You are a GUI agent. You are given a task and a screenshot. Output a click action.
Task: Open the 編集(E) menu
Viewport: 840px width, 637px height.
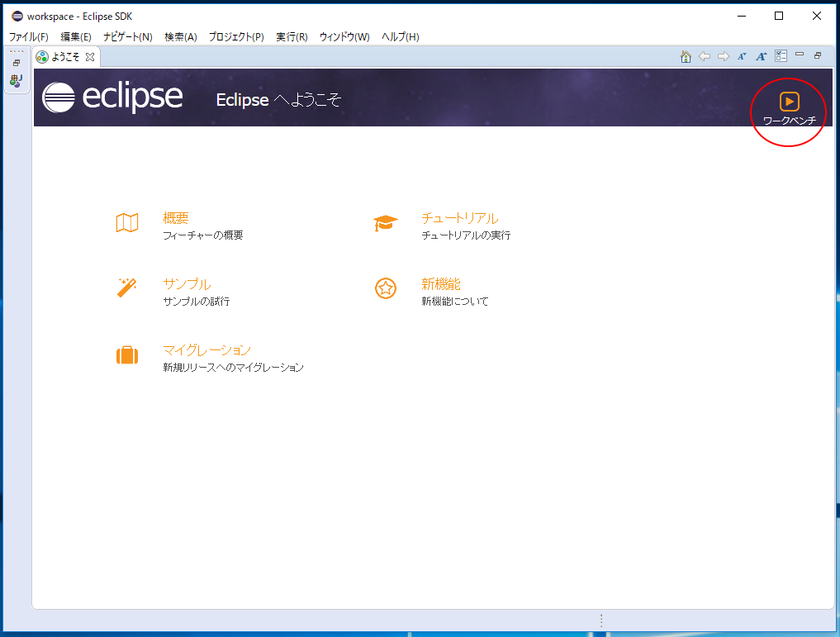75,37
